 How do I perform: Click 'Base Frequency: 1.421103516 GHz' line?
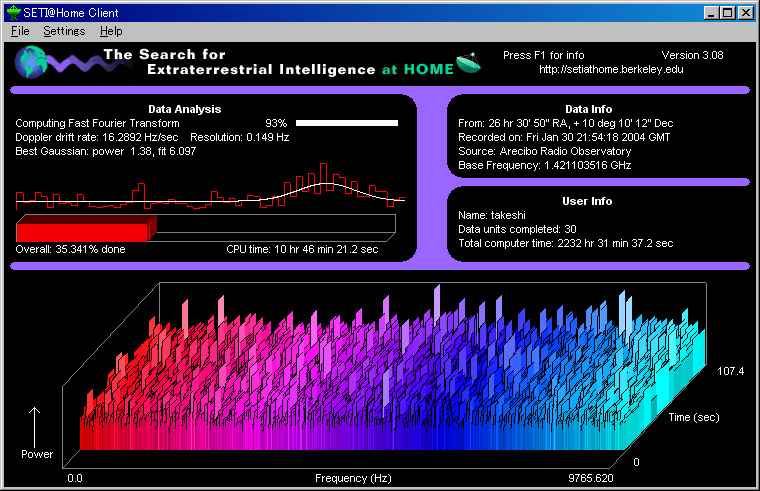tap(544, 165)
